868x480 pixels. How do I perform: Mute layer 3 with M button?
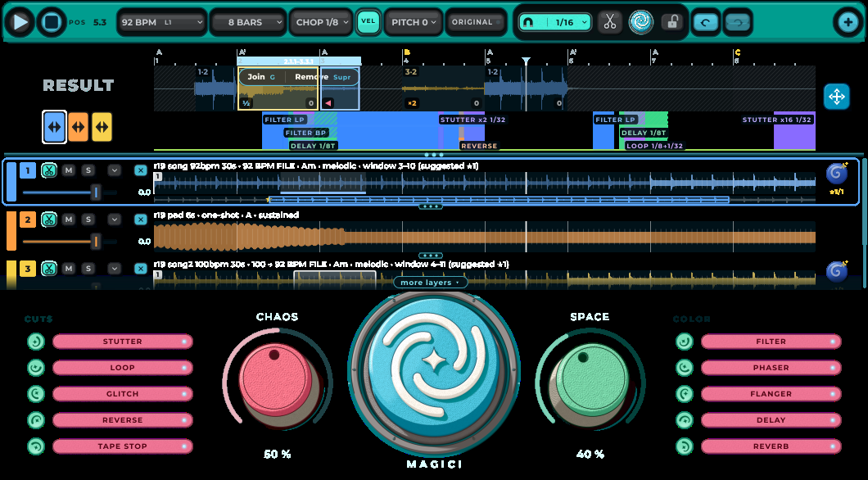pos(69,269)
